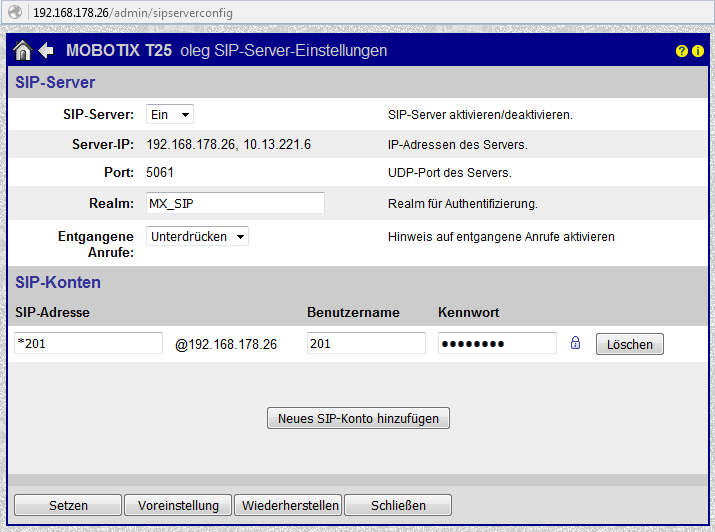Image resolution: width=715 pixels, height=532 pixels.
Task: Click the Realm: label
Action: pos(111,203)
